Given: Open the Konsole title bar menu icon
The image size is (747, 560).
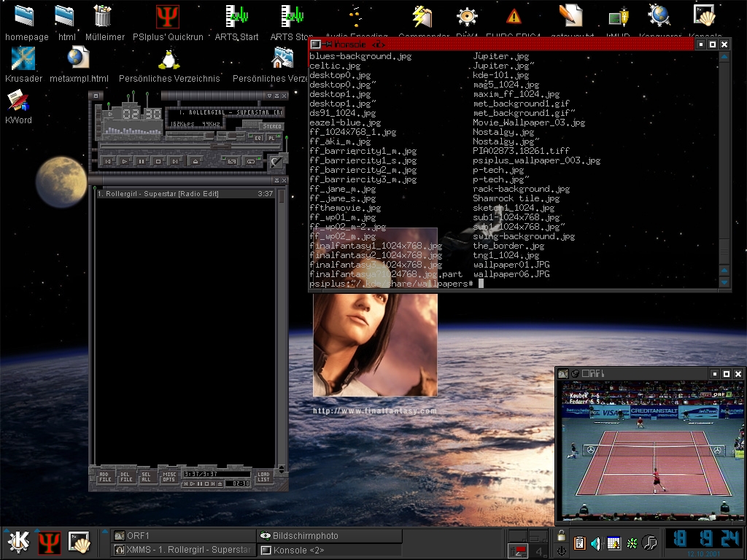Looking at the screenshot, I should coord(315,44).
